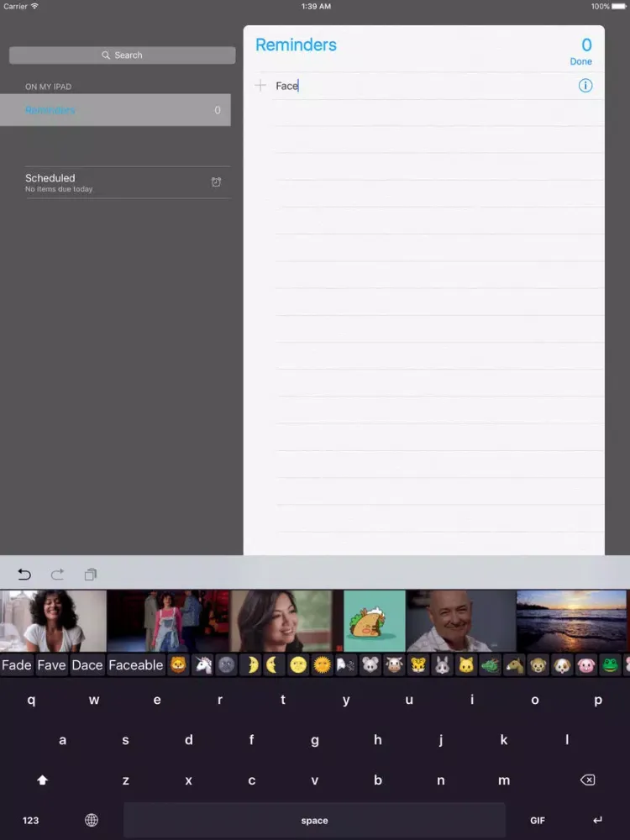Choose the Dace word suggestion
The image size is (630, 840).
point(87,664)
